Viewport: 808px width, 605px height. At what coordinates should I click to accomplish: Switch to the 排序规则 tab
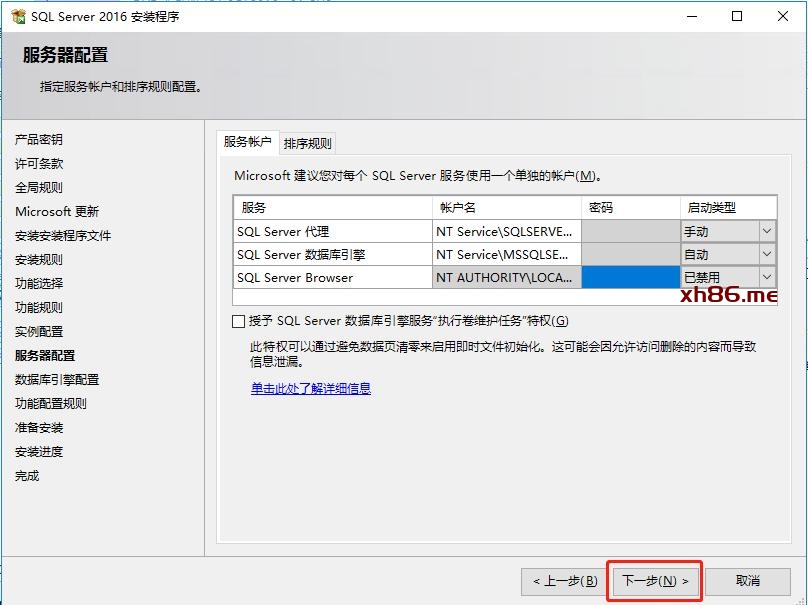[x=307, y=143]
